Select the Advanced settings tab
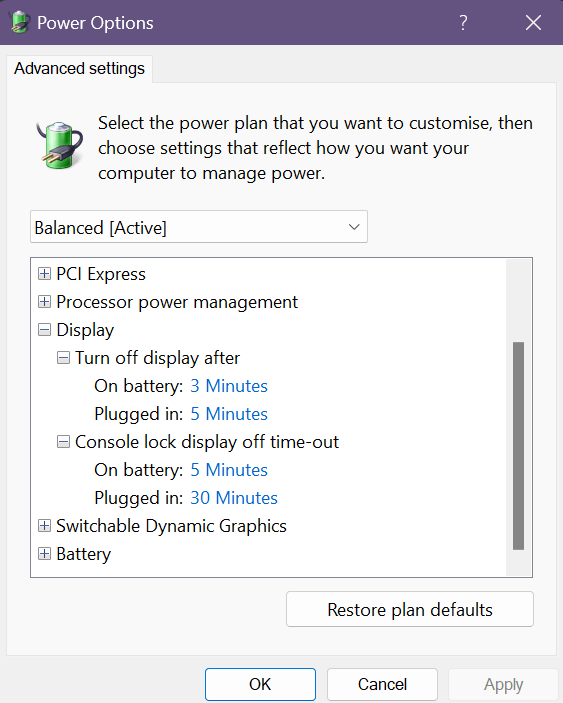The width and height of the screenshot is (563, 703). 79,69
